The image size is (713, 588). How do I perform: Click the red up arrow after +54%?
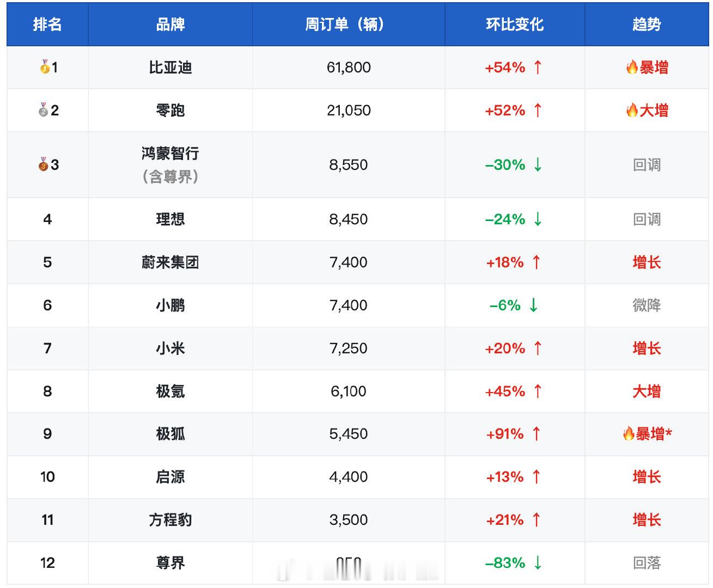coord(538,67)
